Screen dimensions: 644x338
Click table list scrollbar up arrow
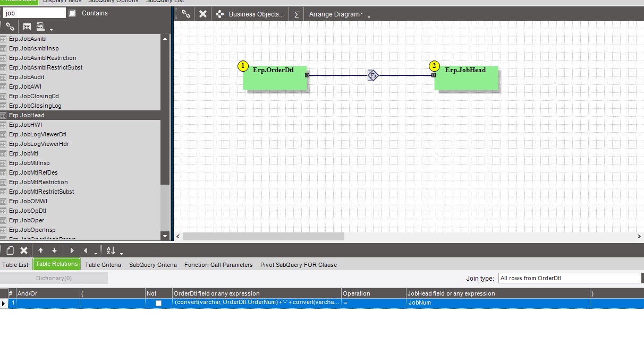pos(165,39)
